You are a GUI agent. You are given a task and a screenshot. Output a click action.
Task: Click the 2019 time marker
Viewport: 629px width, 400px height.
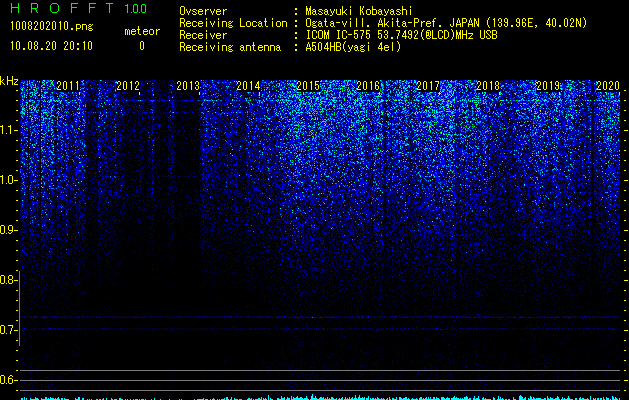548,86
